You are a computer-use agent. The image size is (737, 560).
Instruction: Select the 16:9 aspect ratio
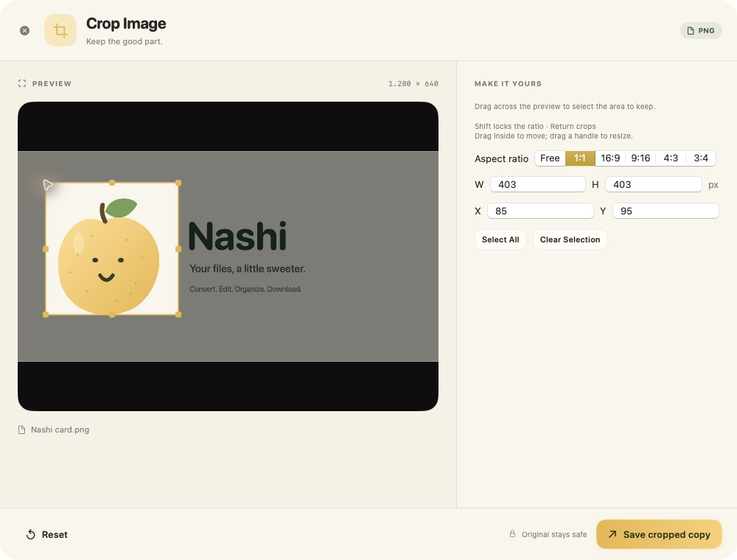pos(610,158)
